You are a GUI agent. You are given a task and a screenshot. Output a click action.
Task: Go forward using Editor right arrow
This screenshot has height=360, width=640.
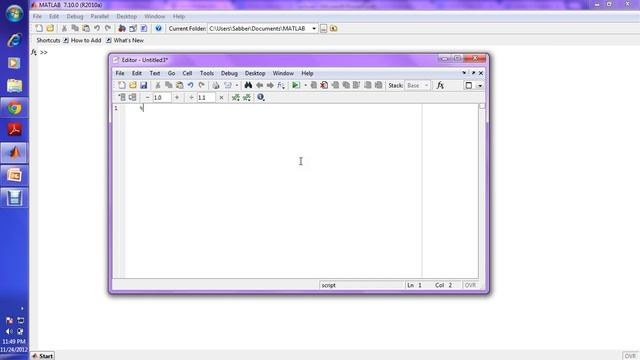270,85
